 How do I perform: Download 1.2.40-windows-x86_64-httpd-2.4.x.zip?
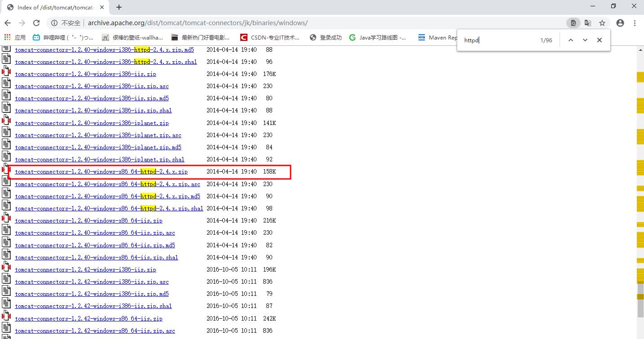[x=101, y=172]
